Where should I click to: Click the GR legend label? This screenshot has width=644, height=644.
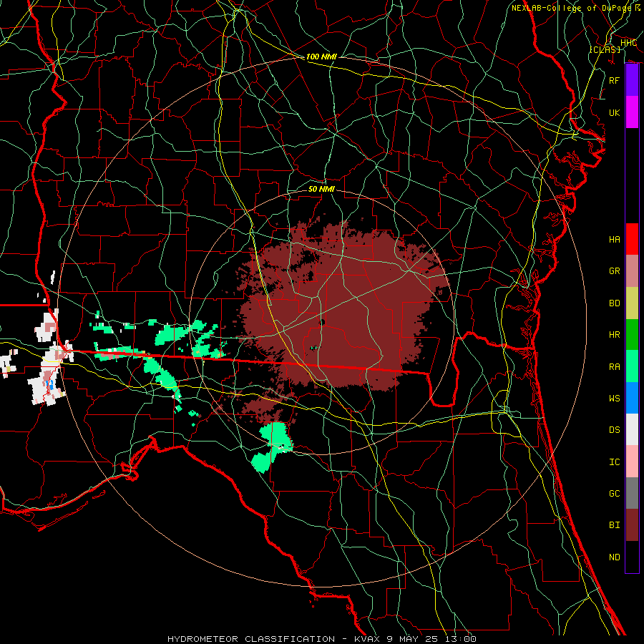[x=615, y=271]
